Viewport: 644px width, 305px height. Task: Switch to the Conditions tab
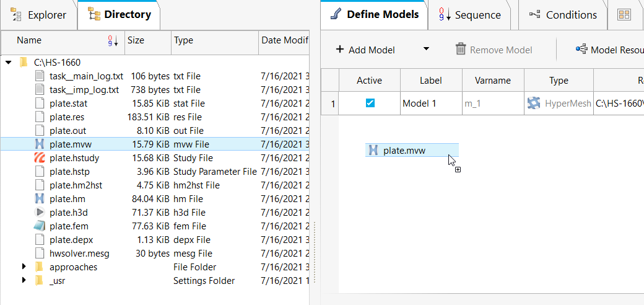tap(563, 15)
